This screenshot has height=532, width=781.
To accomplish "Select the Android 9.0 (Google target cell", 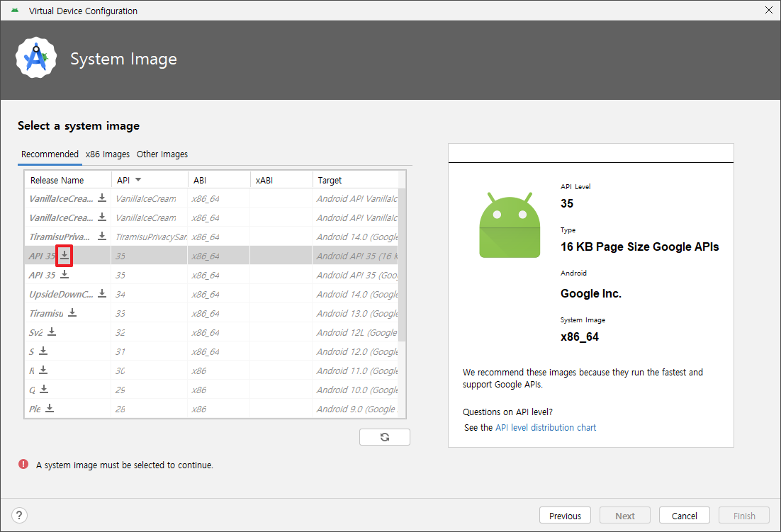I will pos(356,409).
